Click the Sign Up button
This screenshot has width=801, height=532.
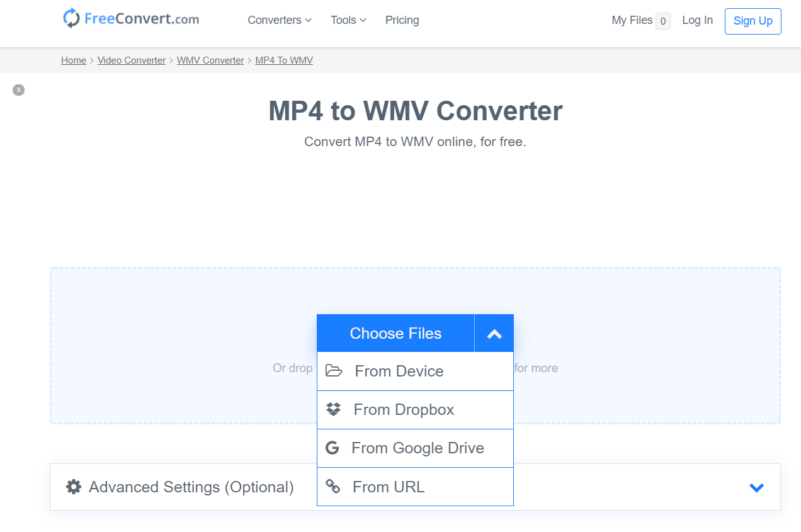click(753, 21)
